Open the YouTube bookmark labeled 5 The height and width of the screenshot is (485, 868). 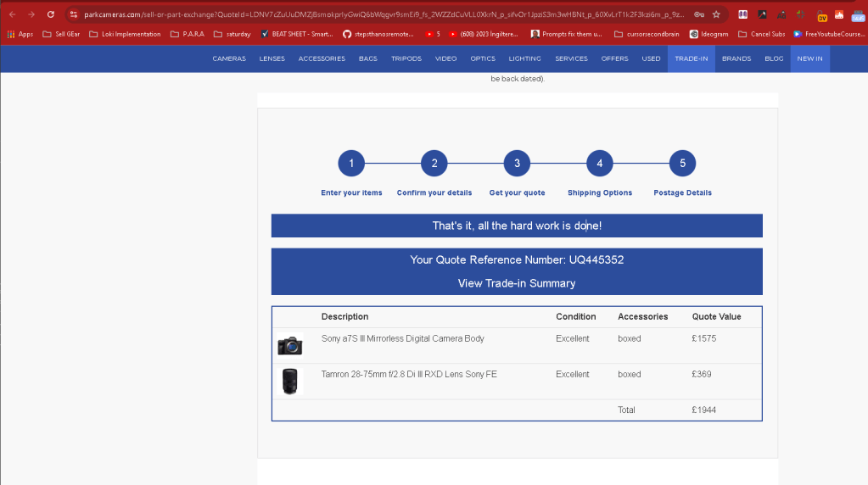point(433,34)
